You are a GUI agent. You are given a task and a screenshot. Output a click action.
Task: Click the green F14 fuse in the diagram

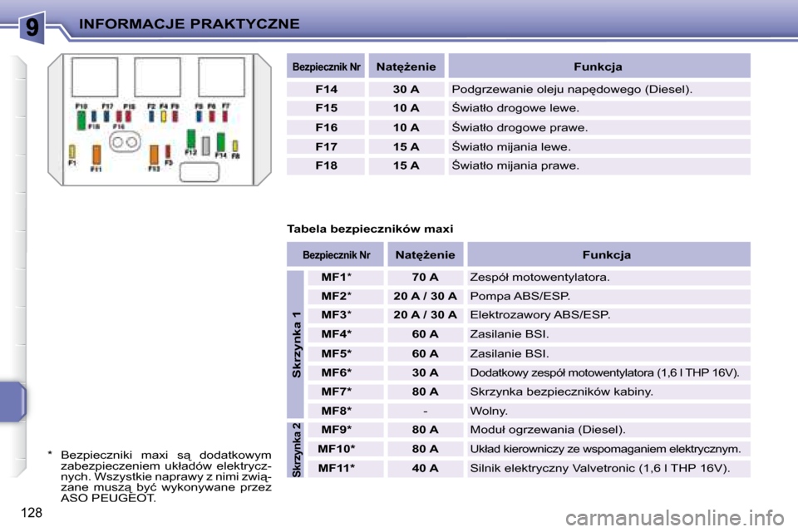(x=221, y=141)
